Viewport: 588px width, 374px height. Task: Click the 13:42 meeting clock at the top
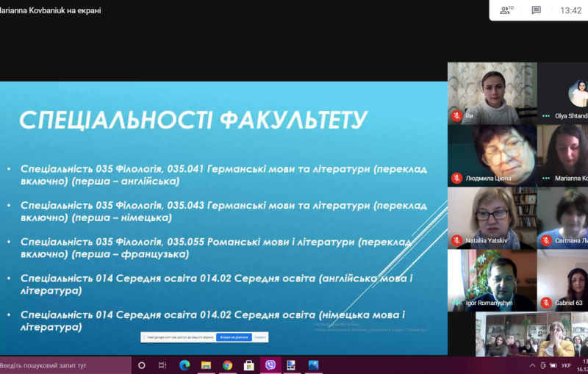coord(570,10)
